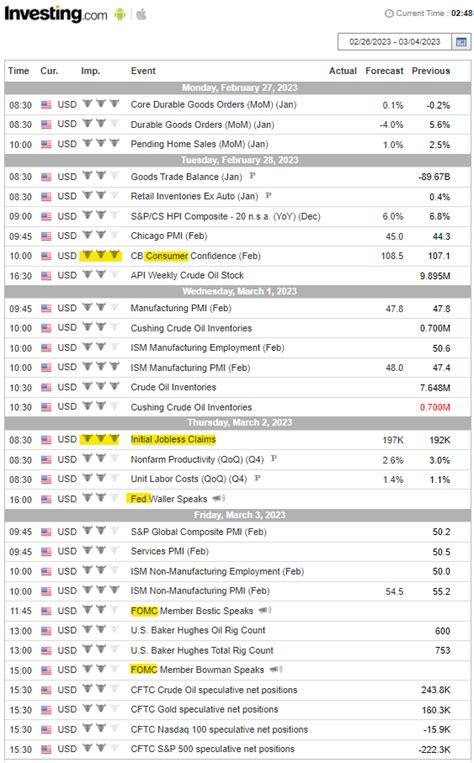
Task: Click US flag in Pending Home Sales row
Action: pyautogui.click(x=46, y=144)
